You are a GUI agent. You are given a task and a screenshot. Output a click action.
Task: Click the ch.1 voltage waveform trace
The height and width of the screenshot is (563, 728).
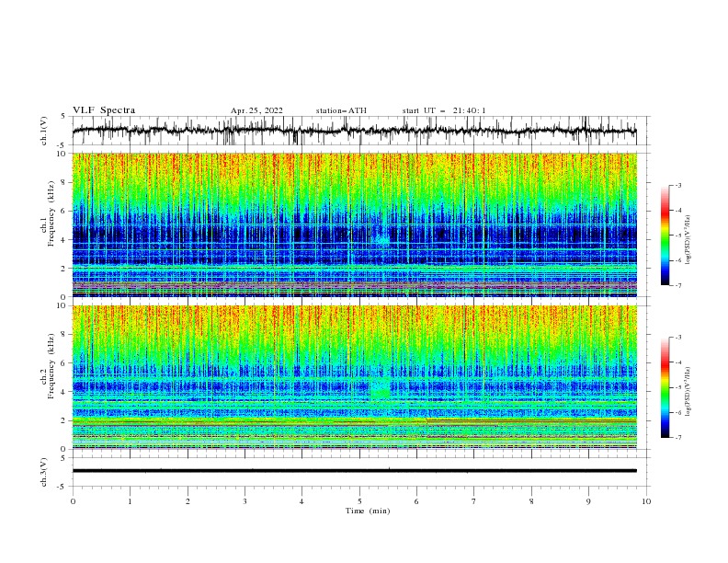click(354, 131)
